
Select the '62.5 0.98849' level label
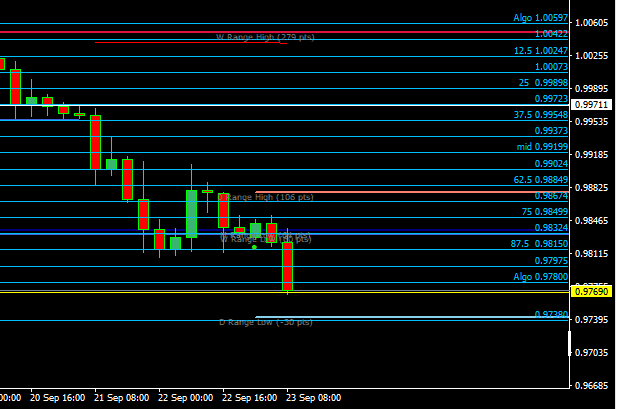[541, 180]
